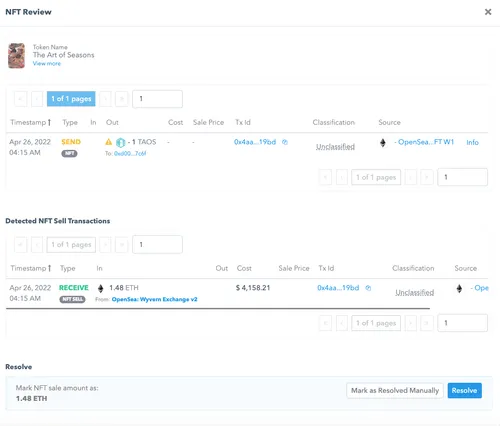The height and width of the screenshot is (426, 500).
Task: Go to previous page in pager beside blue label
Action: (37, 99)
